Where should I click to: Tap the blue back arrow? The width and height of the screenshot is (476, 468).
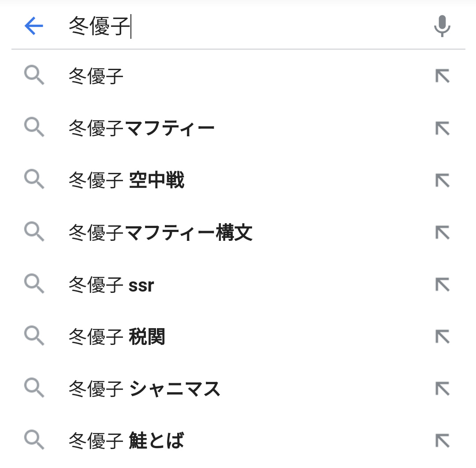(34, 26)
